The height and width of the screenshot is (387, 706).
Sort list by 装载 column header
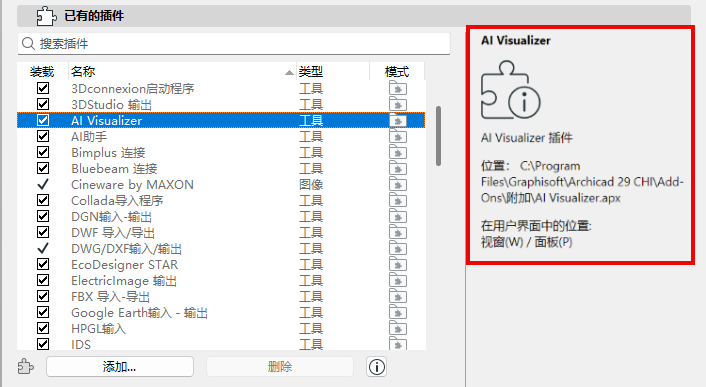click(x=42, y=72)
